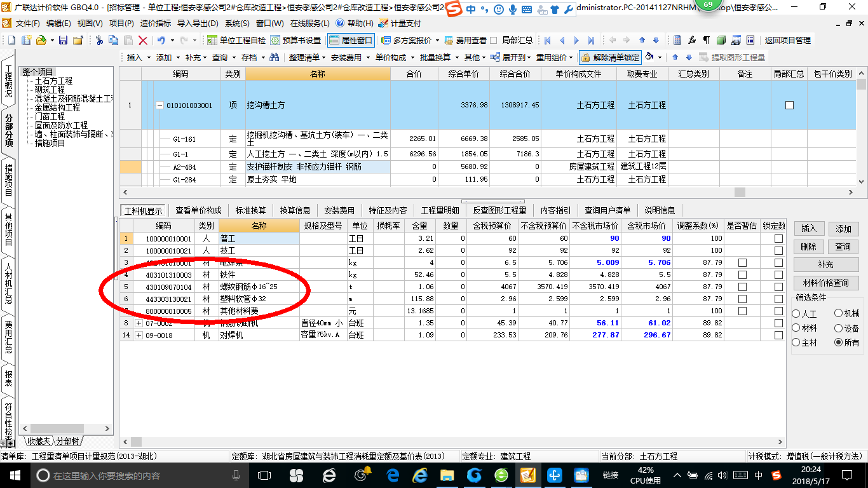Select 土石方工程 in project tree

(x=53, y=81)
